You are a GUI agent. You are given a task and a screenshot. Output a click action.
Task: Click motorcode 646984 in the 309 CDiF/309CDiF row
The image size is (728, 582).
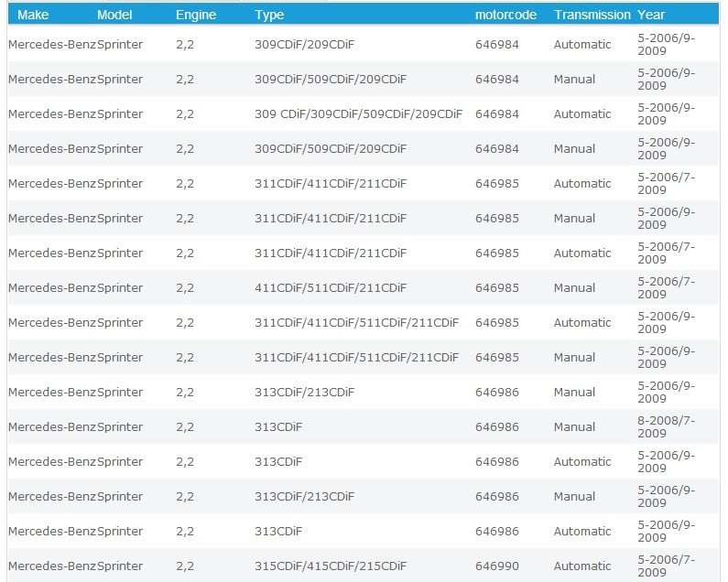(x=497, y=114)
